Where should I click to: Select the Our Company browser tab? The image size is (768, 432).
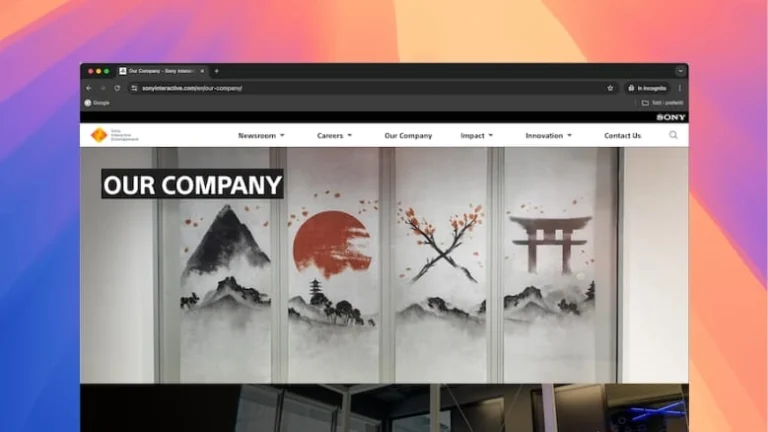point(162,71)
